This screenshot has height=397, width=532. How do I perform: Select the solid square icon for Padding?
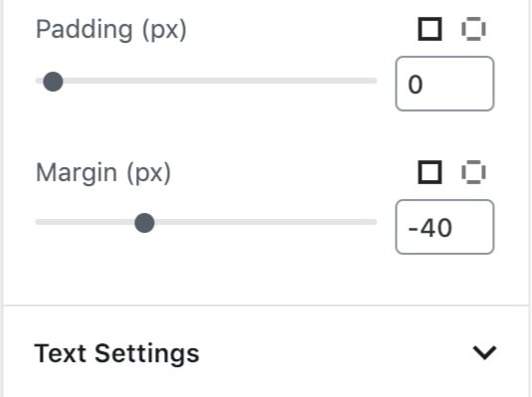(x=430, y=29)
